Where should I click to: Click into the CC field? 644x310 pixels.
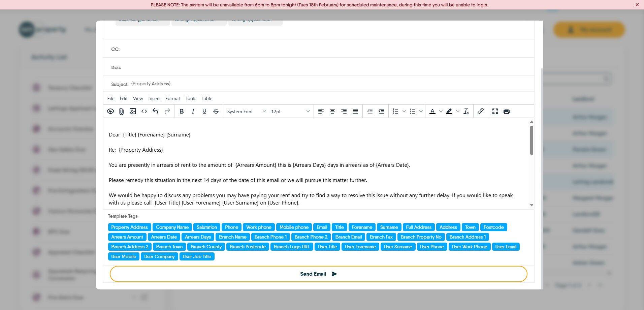coord(319,49)
